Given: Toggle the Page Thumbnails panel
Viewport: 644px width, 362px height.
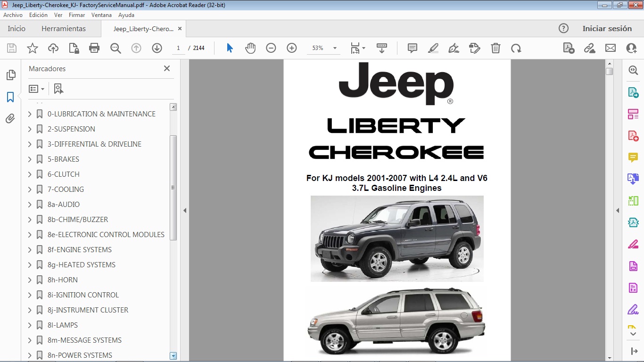Looking at the screenshot, I should pos(10,74).
